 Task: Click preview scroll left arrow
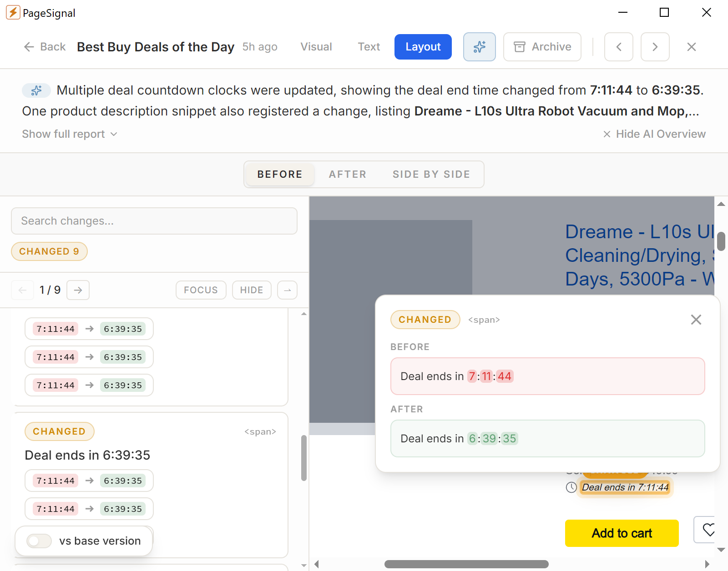[317, 564]
